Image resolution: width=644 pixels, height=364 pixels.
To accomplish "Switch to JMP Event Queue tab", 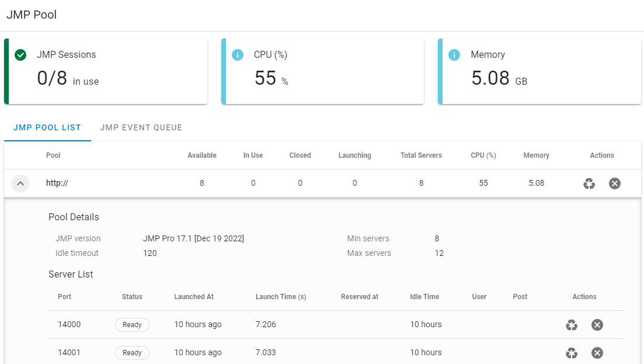I will coord(141,127).
